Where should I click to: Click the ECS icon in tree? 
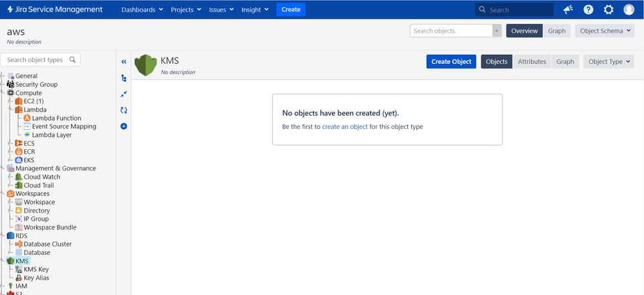click(x=19, y=143)
